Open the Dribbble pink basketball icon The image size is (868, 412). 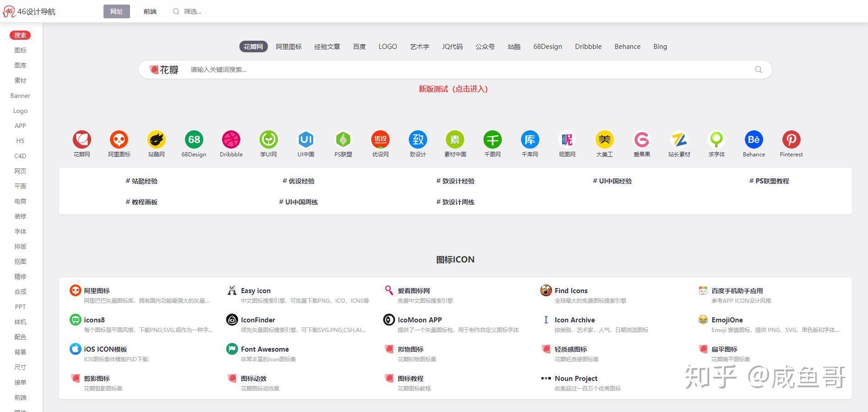point(231,139)
